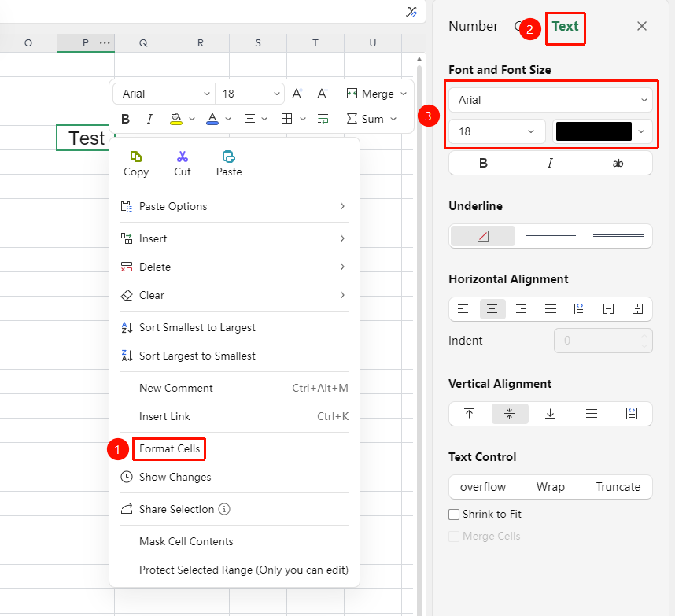Toggle Bold in the floating mini toolbar
This screenshot has height=616, width=675.
point(125,119)
